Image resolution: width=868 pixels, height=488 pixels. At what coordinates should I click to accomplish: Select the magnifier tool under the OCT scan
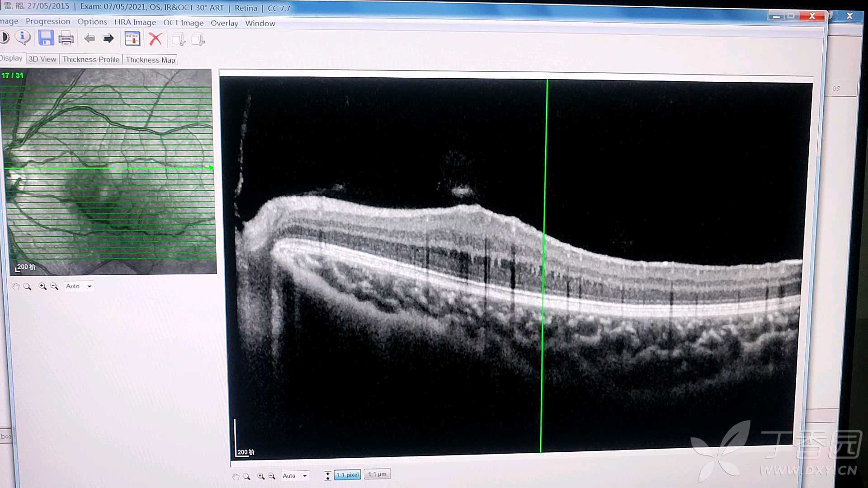(246, 477)
